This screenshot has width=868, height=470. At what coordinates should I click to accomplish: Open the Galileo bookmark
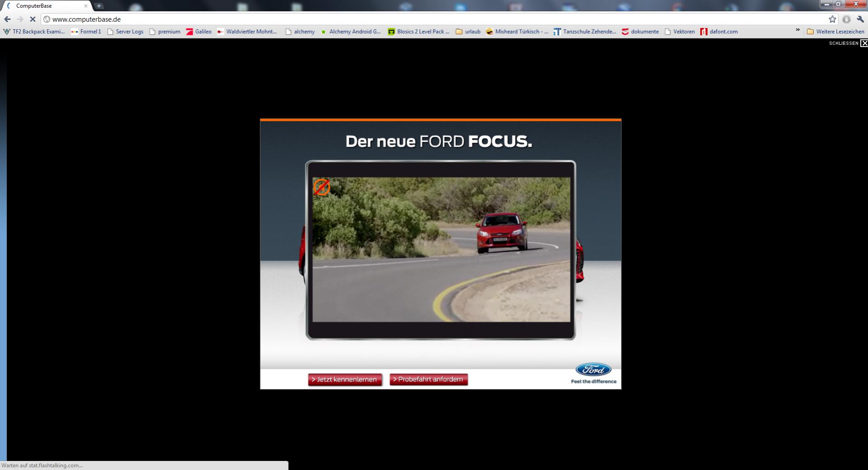click(x=199, y=32)
